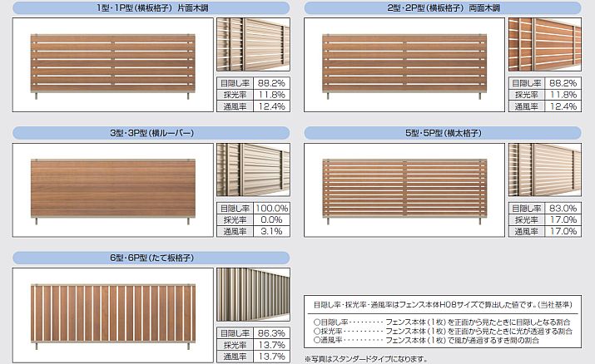Click the 100.0% 目隠し率 value for 3型
Screen dimensions: 595x364
click(x=270, y=208)
